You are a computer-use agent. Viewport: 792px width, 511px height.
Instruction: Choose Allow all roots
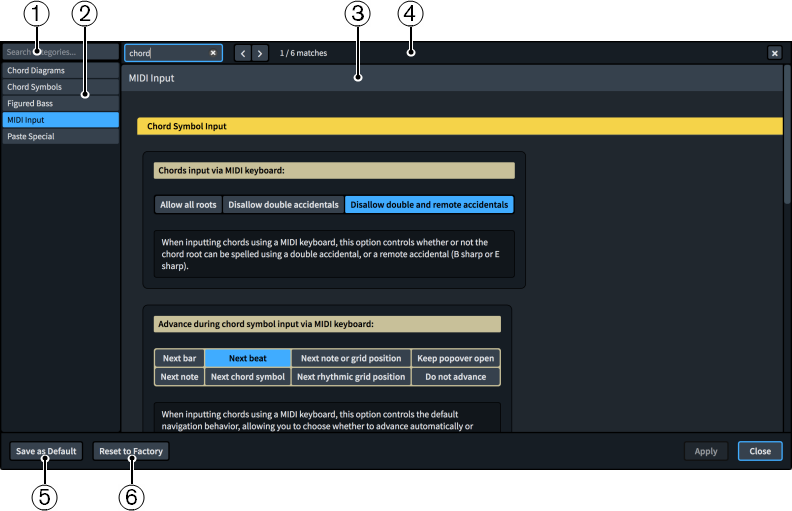click(x=188, y=205)
